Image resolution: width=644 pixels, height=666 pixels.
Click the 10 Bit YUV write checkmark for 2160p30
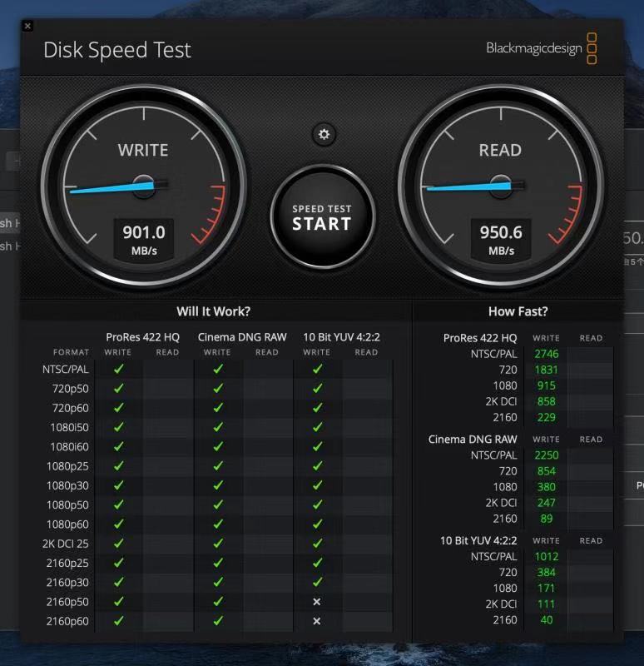coord(318,582)
